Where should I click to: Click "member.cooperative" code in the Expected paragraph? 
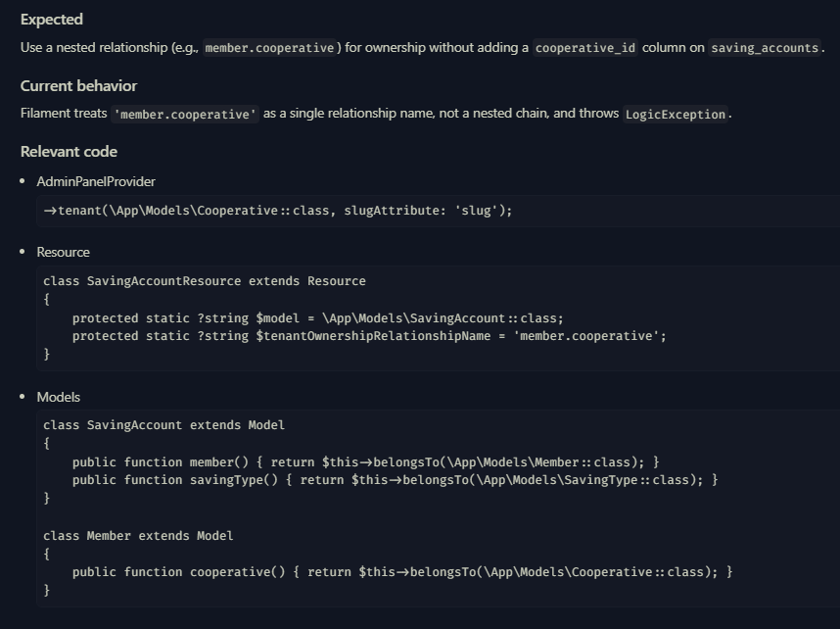click(x=270, y=47)
